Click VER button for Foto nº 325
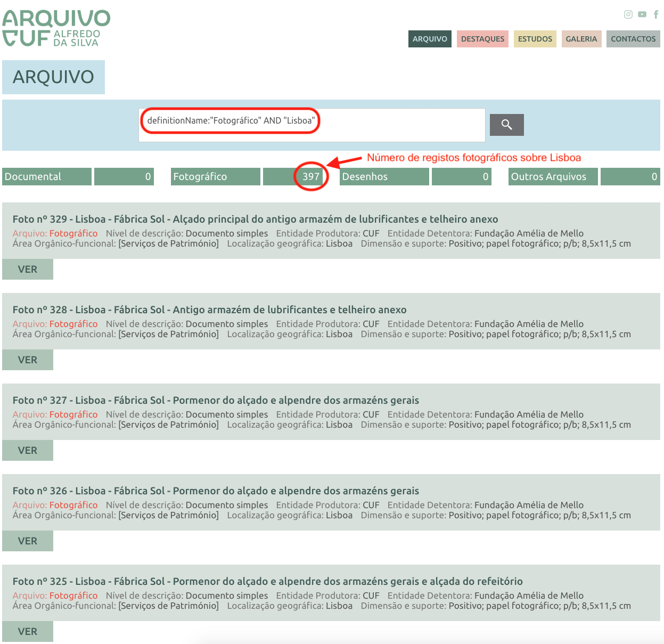The height and width of the screenshot is (644, 664). click(28, 632)
